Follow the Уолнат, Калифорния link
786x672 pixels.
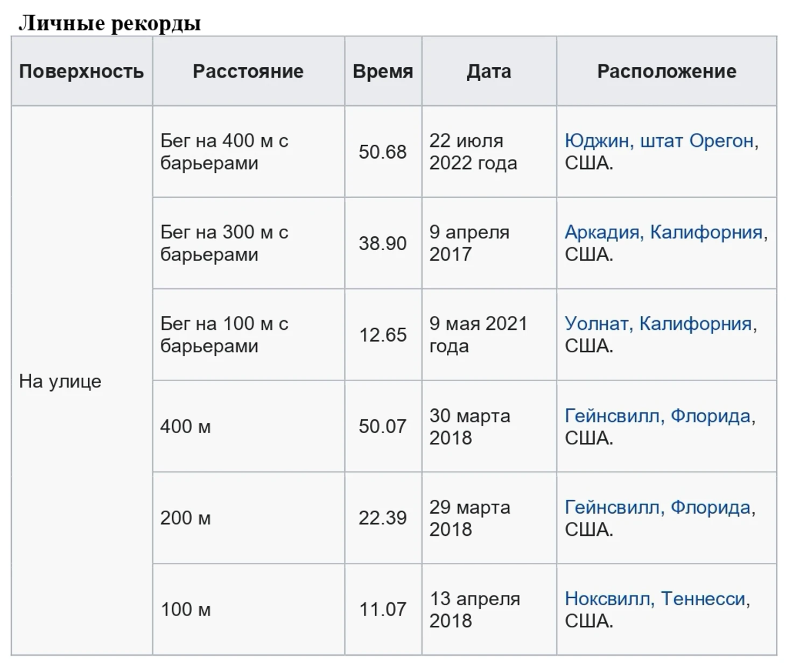(658, 324)
